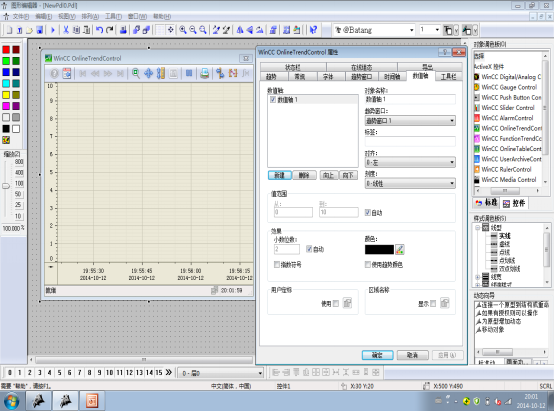Open the @Batang font dropdown
The image size is (554, 411).
click(x=411, y=30)
